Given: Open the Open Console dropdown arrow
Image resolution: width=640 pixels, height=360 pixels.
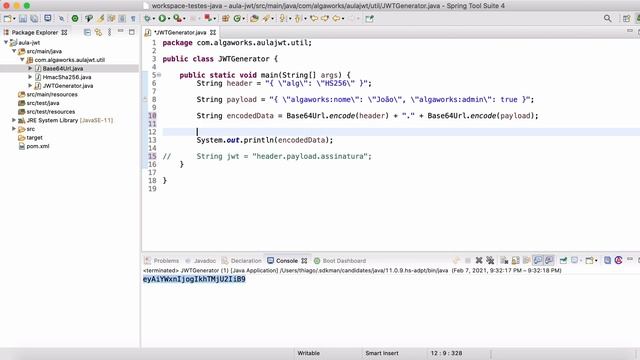Looking at the screenshot, I should (x=596, y=260).
